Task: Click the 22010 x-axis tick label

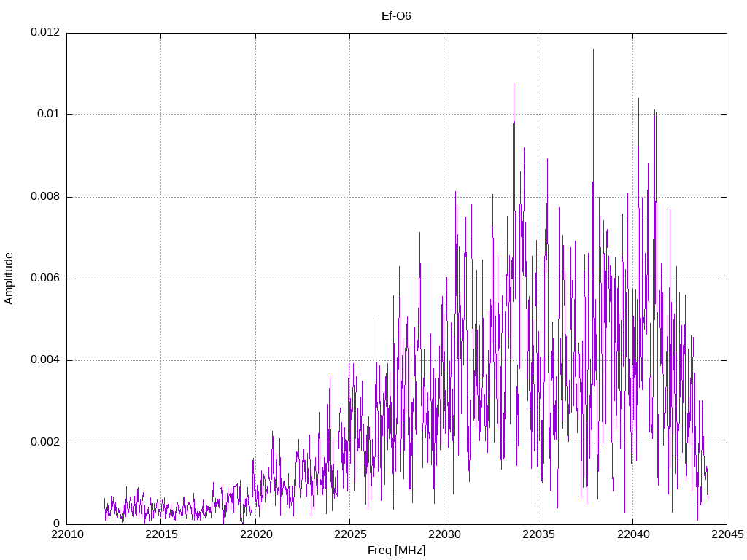Action: tap(66, 534)
